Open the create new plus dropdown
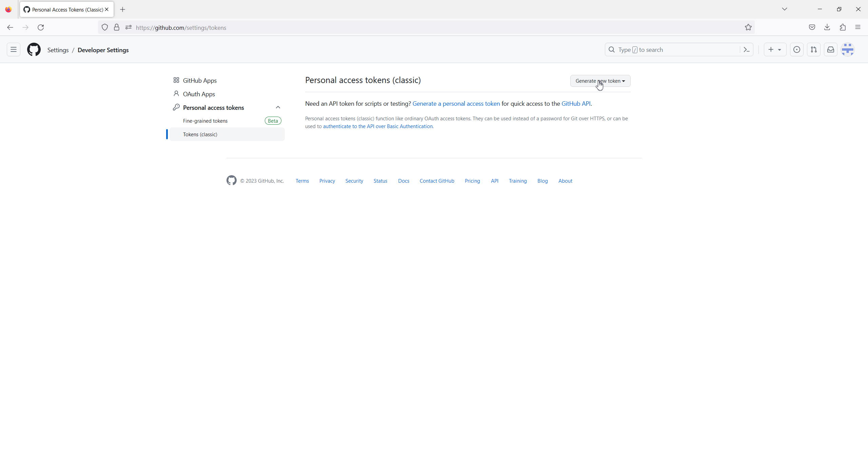The image size is (868, 467). tap(775, 50)
